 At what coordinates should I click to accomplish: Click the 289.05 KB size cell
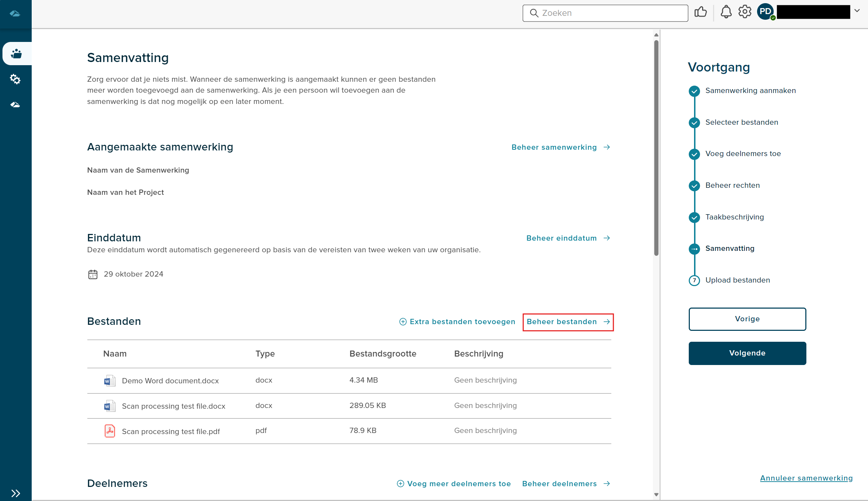(368, 406)
